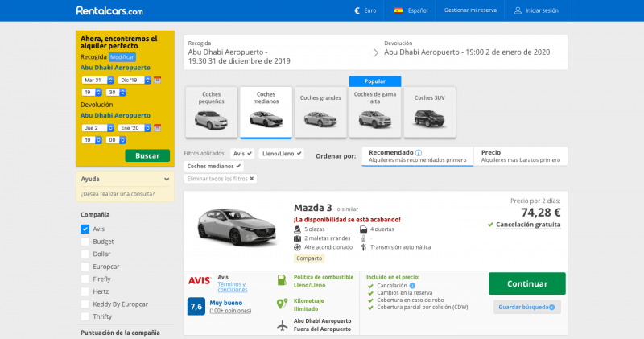
Task: Click the seats icon next to 5 plazas
Action: pyautogui.click(x=297, y=229)
